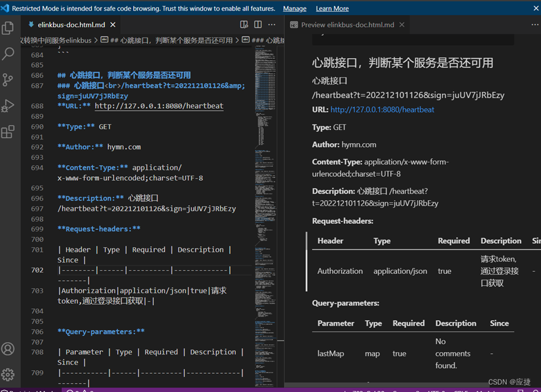This screenshot has width=541, height=392.
Task: Open the Explorer view in the activity bar
Action: pos(8,28)
